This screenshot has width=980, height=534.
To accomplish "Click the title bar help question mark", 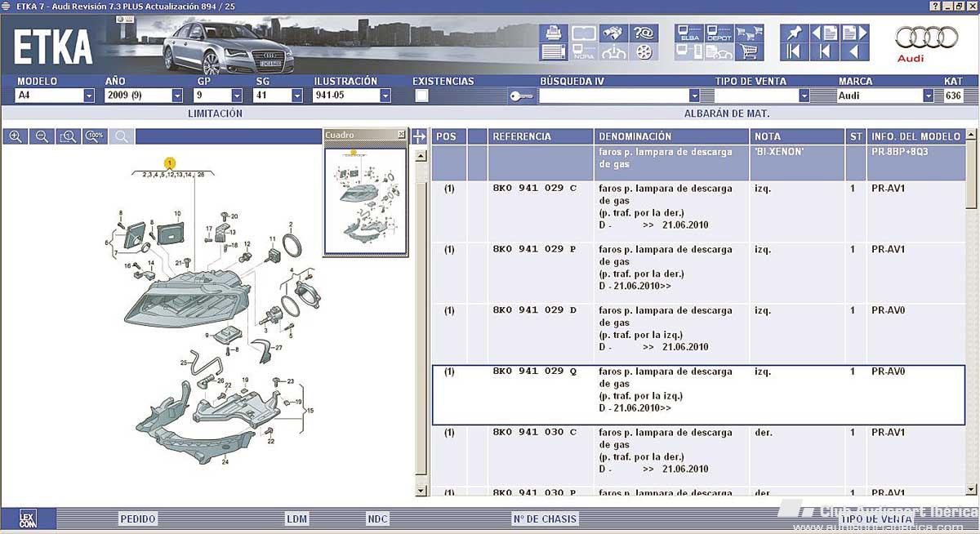I will click(x=934, y=6).
